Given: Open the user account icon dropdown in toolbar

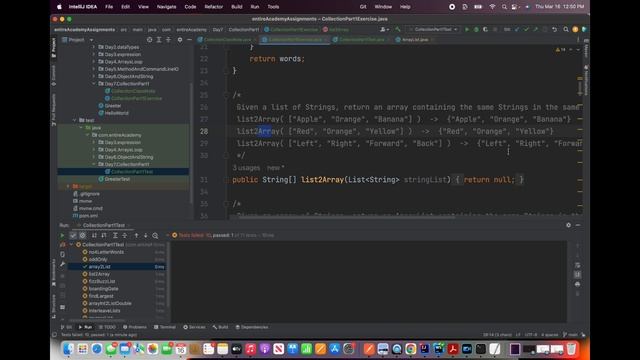Looking at the screenshot, I should point(384,29).
